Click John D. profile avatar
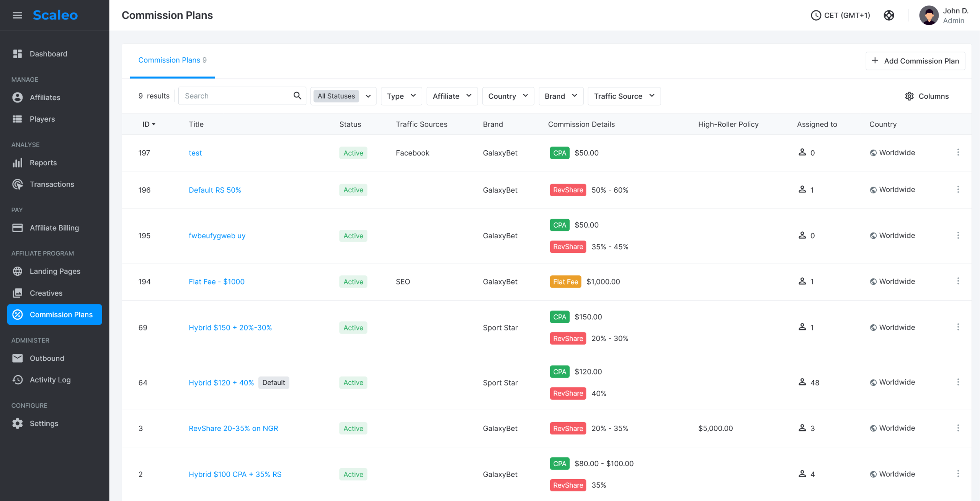The image size is (980, 501). (928, 15)
